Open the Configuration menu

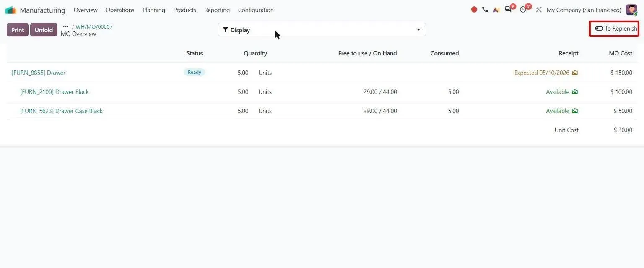256,10
